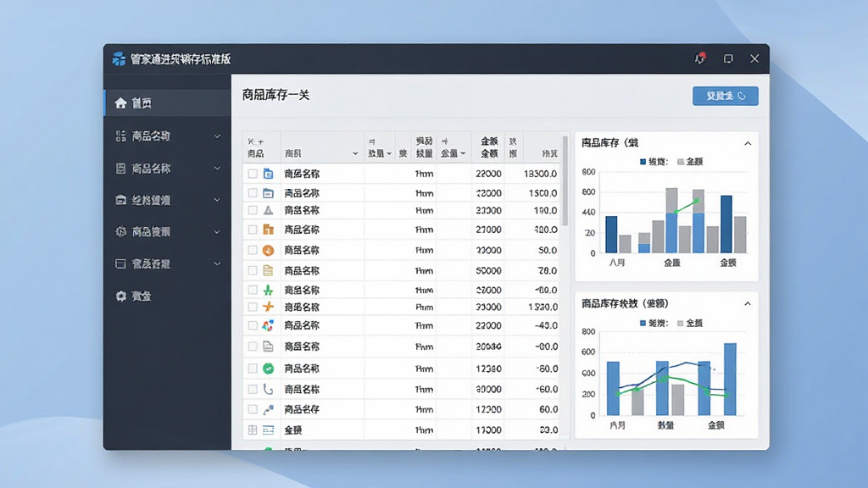The image size is (868, 488).
Task: Click the grid-squares icon in the sidebar
Action: click(120, 136)
